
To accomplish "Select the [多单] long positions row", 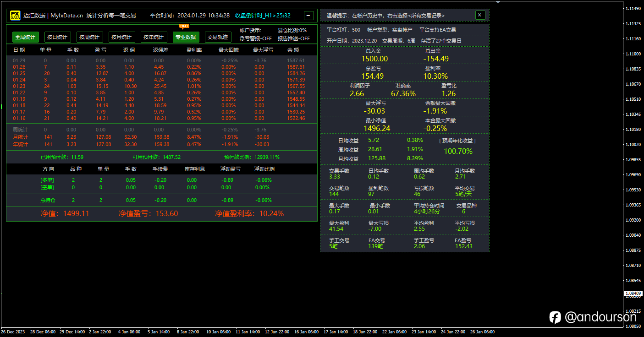I will point(161,180).
